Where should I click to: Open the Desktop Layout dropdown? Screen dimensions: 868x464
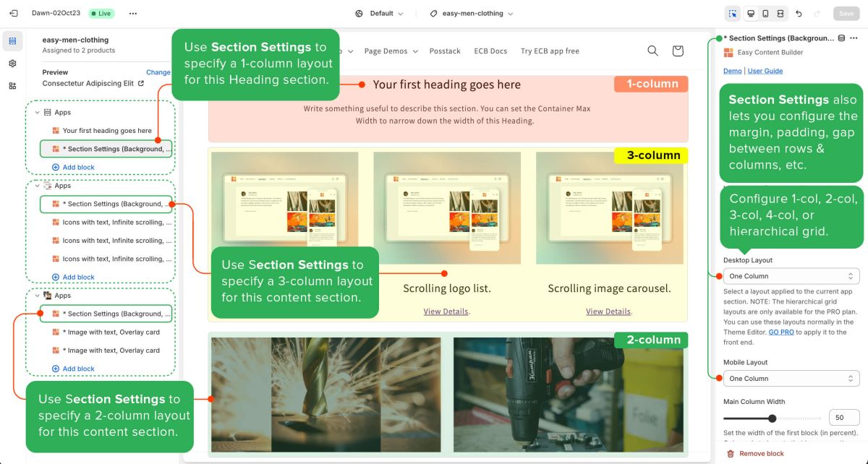(791, 276)
